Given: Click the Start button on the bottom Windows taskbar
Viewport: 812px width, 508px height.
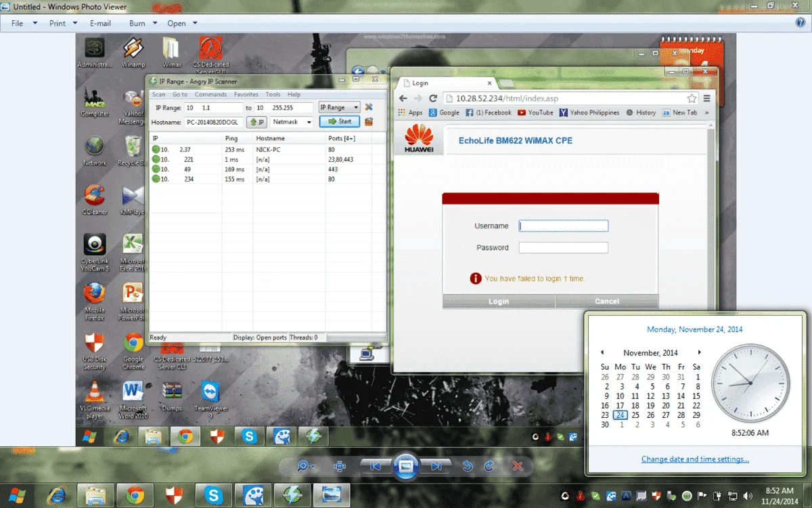Looking at the screenshot, I should (x=18, y=495).
